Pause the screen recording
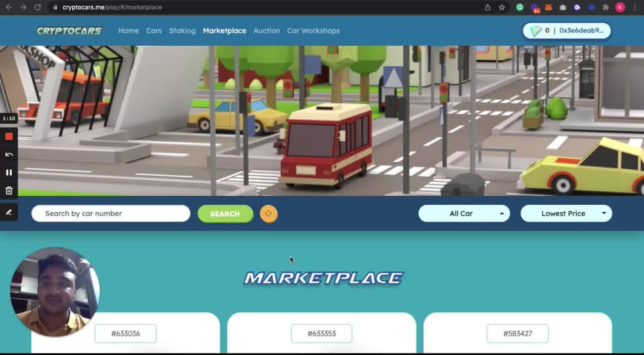Image resolution: width=644 pixels, height=355 pixels. 9,173
